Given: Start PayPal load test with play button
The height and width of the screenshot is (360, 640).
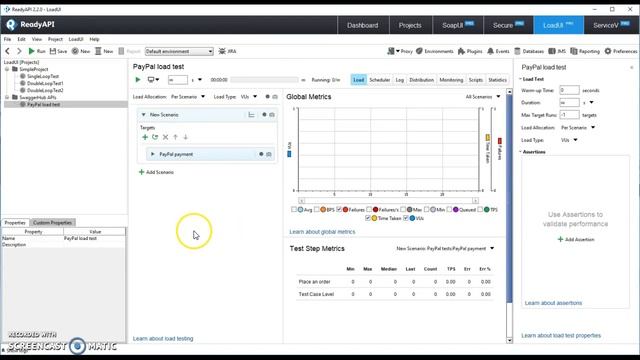Looking at the screenshot, I should 138,80.
